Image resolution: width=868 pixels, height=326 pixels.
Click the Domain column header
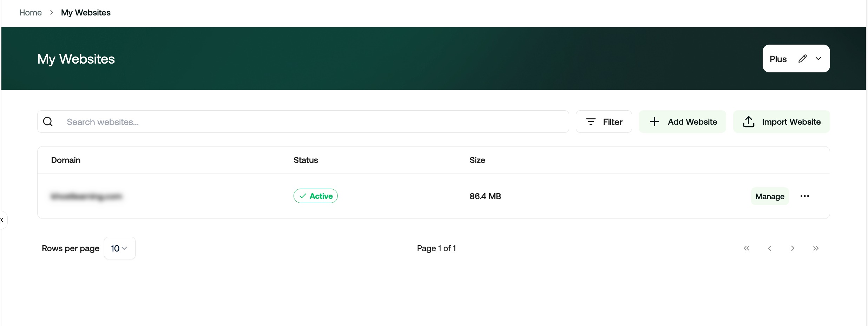[66, 160]
